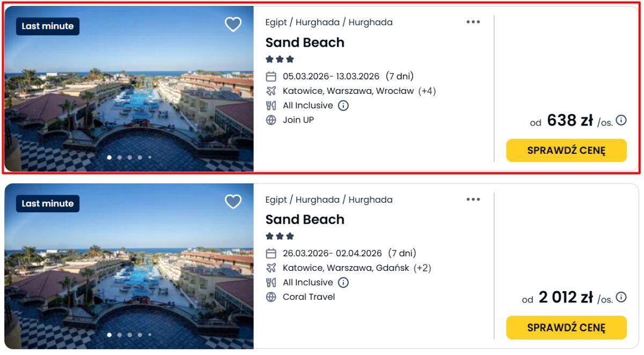
Task: Open three-dots menu on Join UP offer
Action: (473, 22)
